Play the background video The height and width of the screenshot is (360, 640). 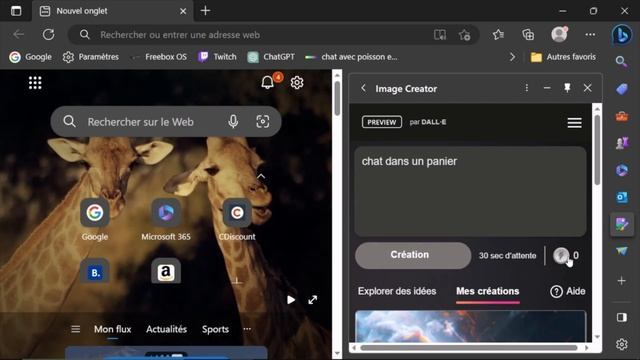[291, 300]
